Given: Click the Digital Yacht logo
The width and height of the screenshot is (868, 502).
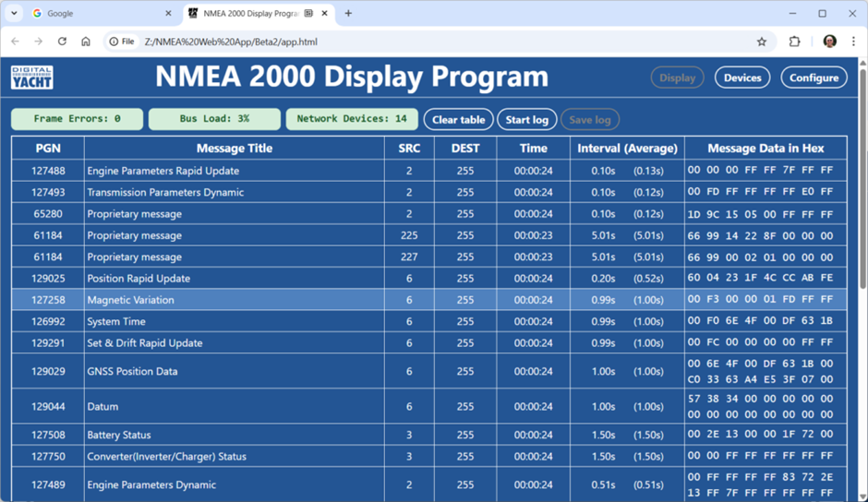Looking at the screenshot, I should coord(32,78).
